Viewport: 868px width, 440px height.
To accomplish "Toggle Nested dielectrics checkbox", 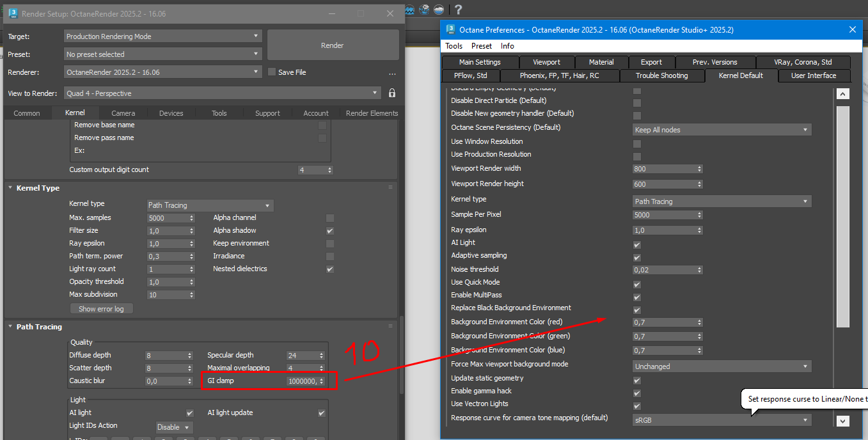I will 330,269.
